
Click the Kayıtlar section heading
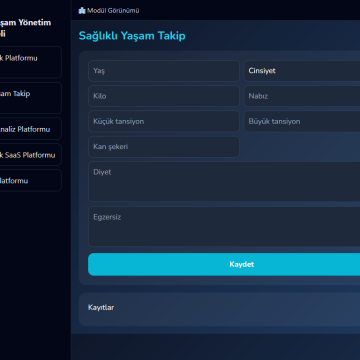pos(101,307)
